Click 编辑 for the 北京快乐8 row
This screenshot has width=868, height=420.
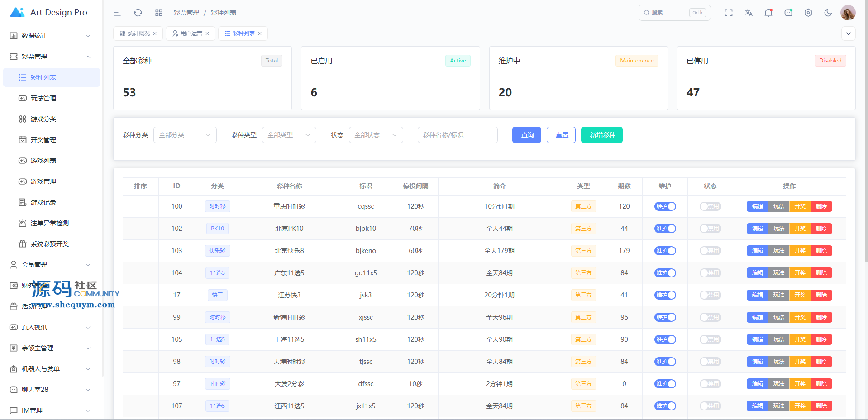point(757,251)
